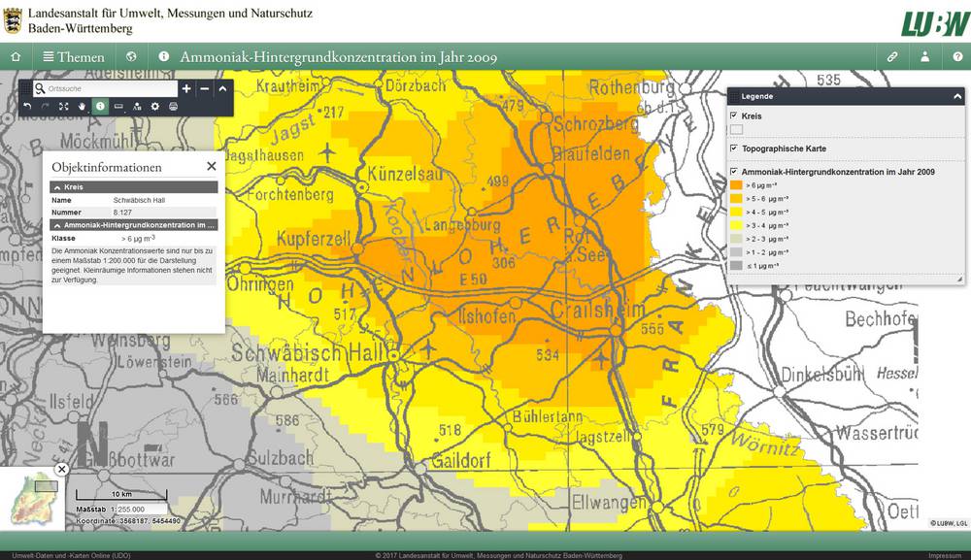Screen dimensions: 971x560
Task: Zoom out with the minus button
Action: 205,88
